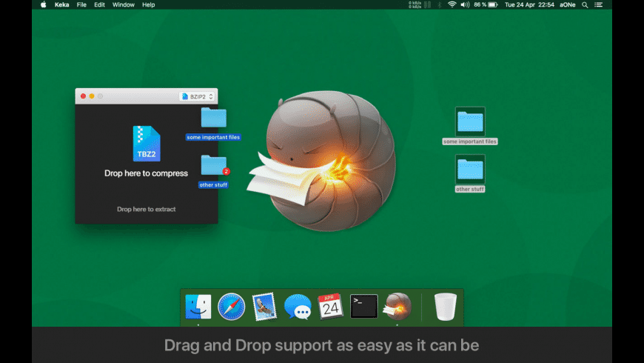The image size is (644, 363).
Task: Click the Keka application menu
Action: [61, 4]
